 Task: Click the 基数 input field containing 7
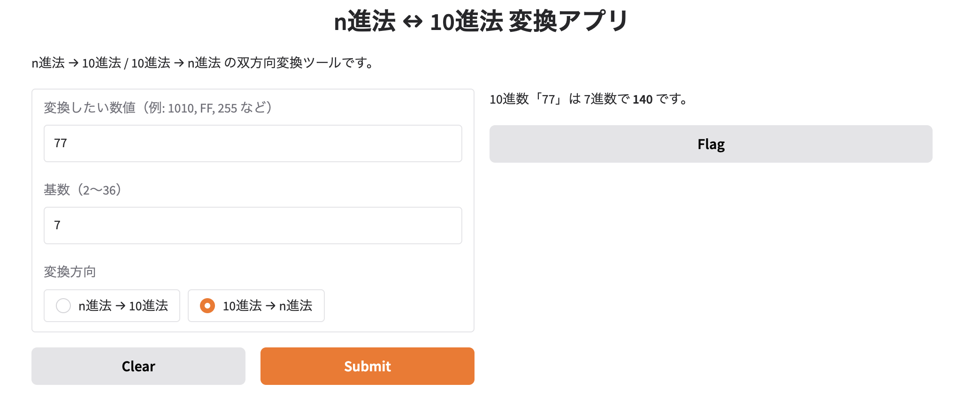click(x=253, y=226)
